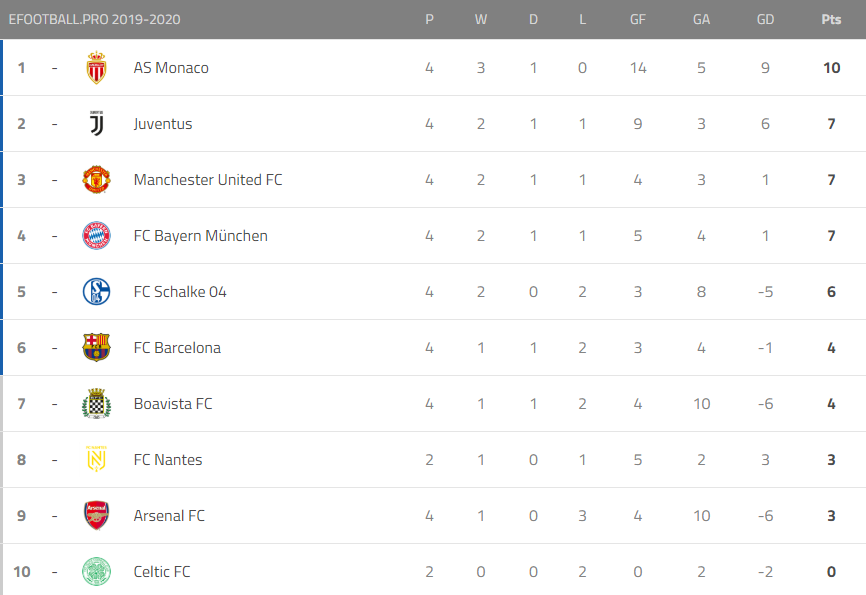Open the AS Monaco team name
Viewport: 866px width, 595px height.
[x=171, y=68]
